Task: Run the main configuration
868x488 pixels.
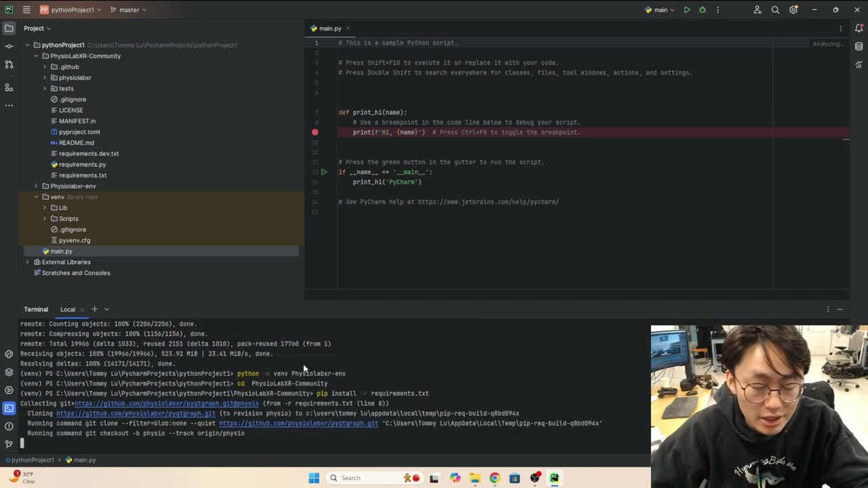Action: 687,10
